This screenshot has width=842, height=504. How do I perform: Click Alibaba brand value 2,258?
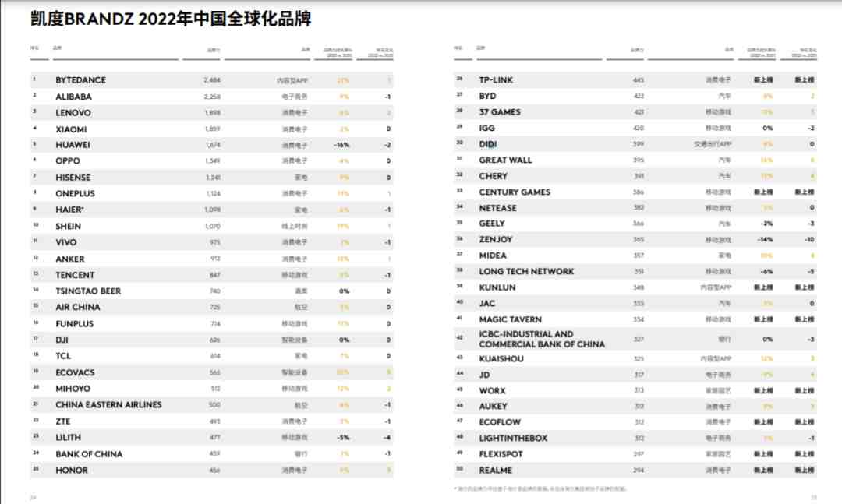coord(212,97)
